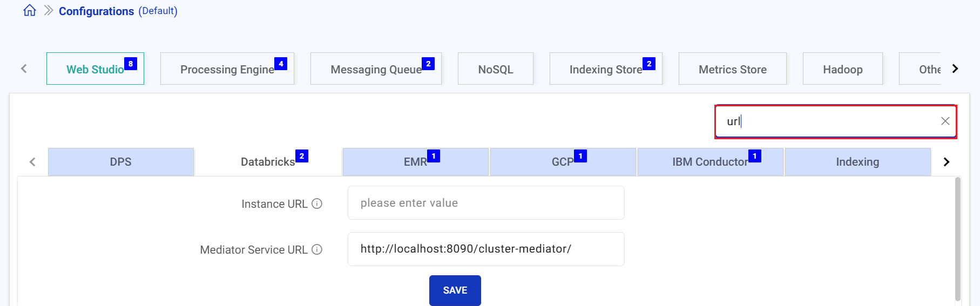Show info for Instance URL

point(317,204)
